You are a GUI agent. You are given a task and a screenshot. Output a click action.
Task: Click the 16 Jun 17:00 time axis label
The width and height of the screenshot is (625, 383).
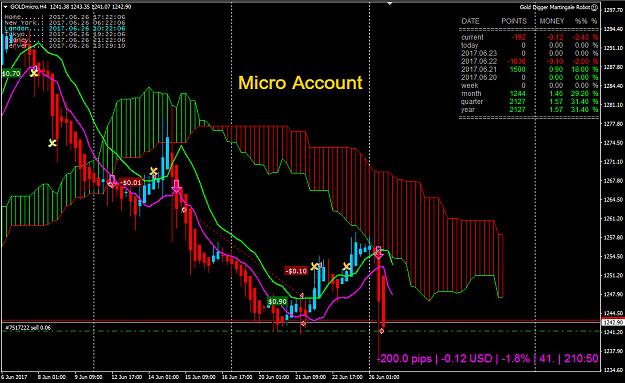[237, 377]
